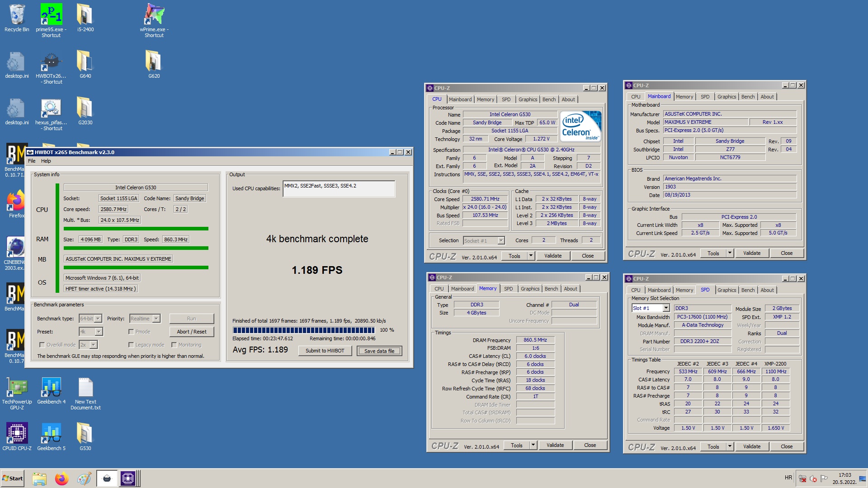The image size is (868, 488).
Task: Click Save data file button
Action: (379, 351)
